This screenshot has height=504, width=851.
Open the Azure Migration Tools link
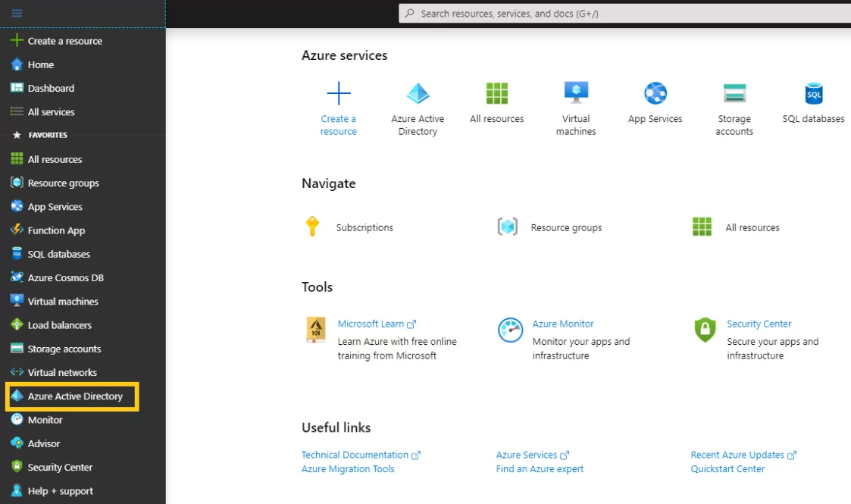click(348, 468)
